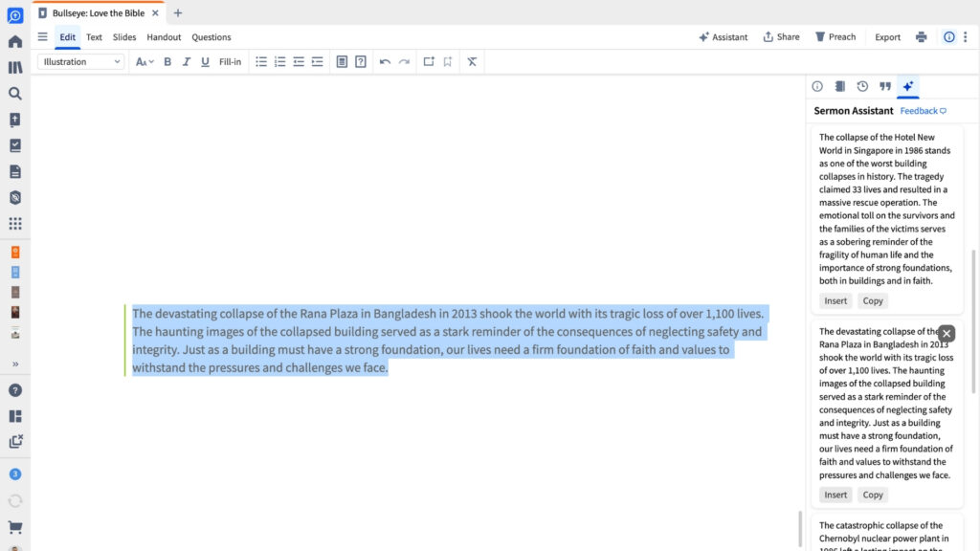Insert the Hotel New World illustration
This screenshot has height=551, width=980.
pos(835,300)
